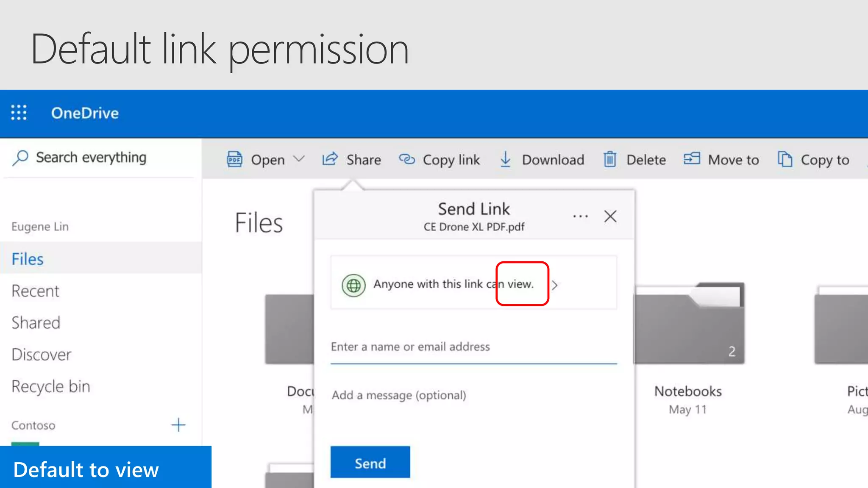This screenshot has height=488, width=868.
Task: Click the Download arrow icon
Action: click(506, 159)
